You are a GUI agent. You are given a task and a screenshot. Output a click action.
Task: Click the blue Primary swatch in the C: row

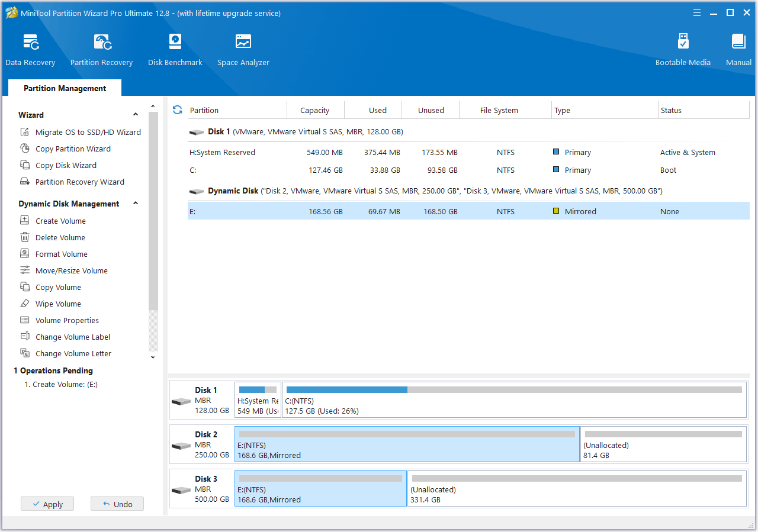click(x=556, y=170)
